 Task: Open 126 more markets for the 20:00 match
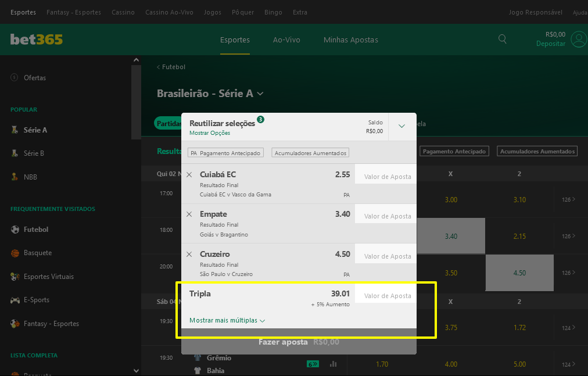[568, 273]
